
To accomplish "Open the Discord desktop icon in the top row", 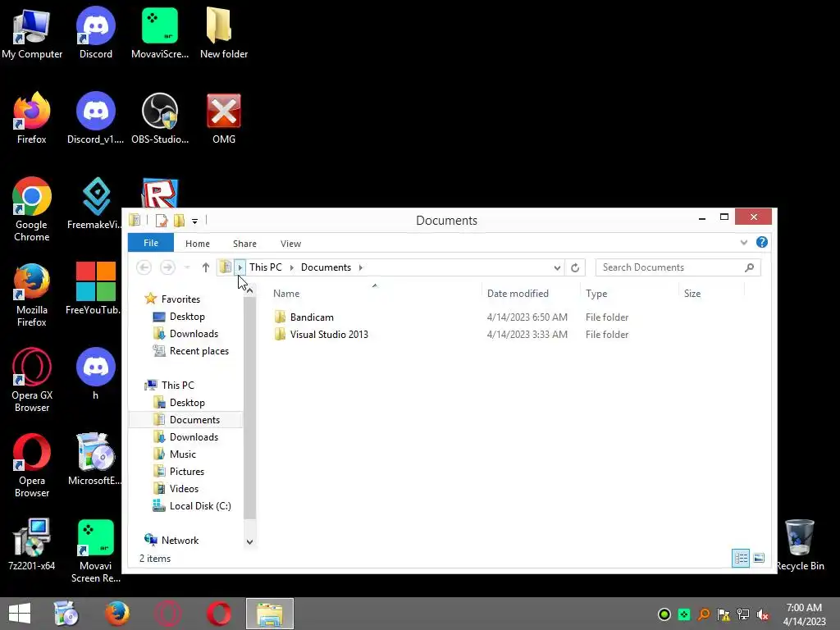I will point(95,33).
